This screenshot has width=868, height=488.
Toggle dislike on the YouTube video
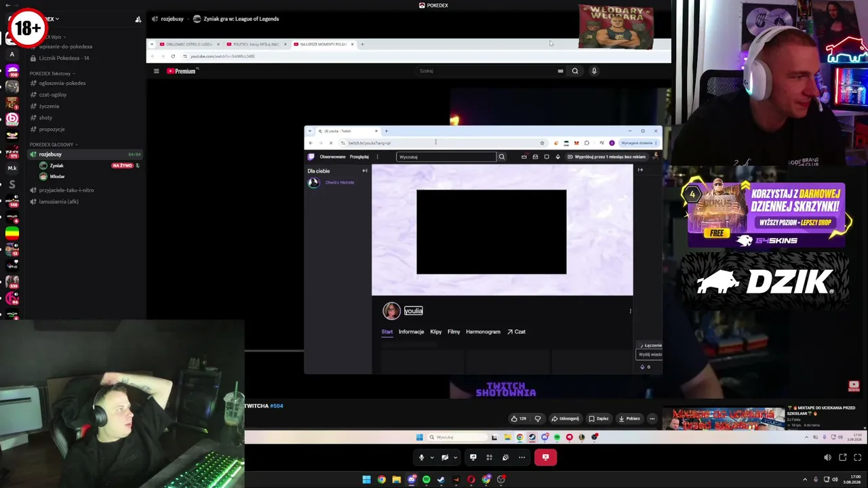coord(538,418)
